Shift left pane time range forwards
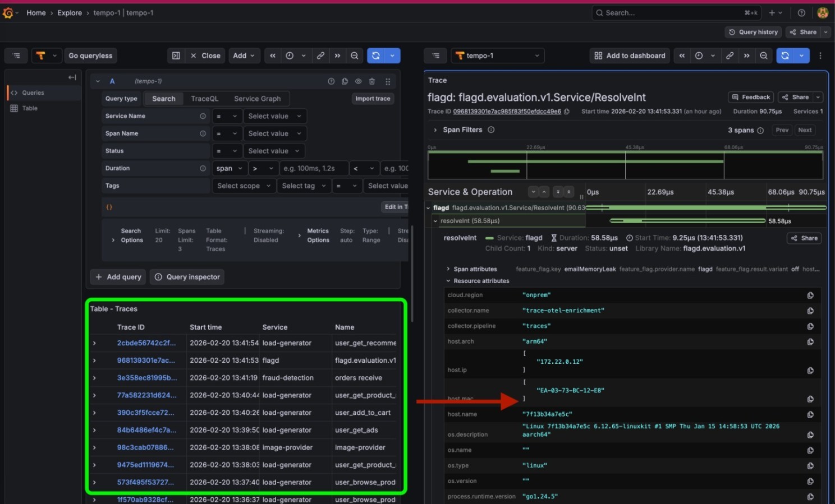 pyautogui.click(x=337, y=56)
